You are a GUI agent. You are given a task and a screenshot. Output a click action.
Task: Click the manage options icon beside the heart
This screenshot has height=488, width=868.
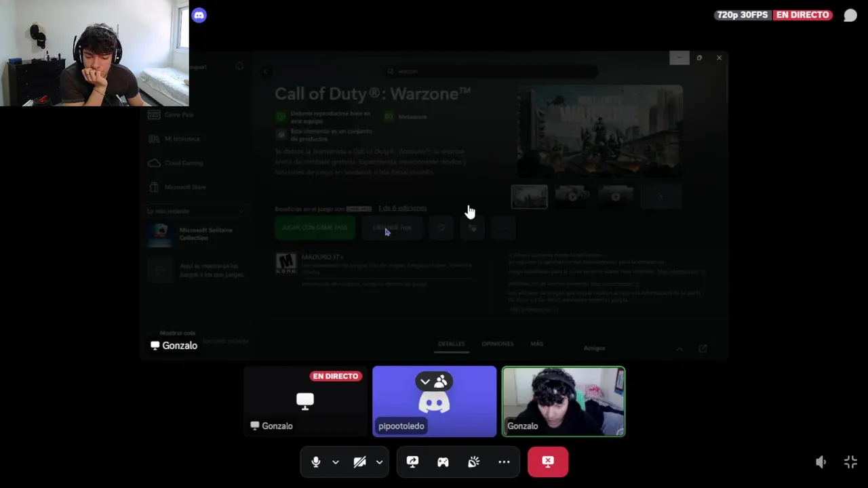[x=473, y=228]
